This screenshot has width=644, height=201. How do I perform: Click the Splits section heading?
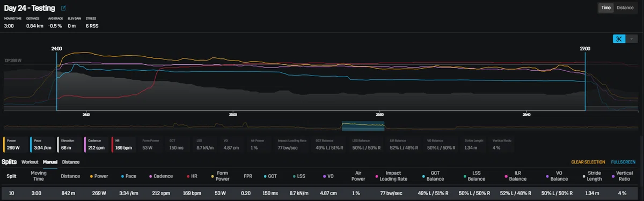coord(10,161)
